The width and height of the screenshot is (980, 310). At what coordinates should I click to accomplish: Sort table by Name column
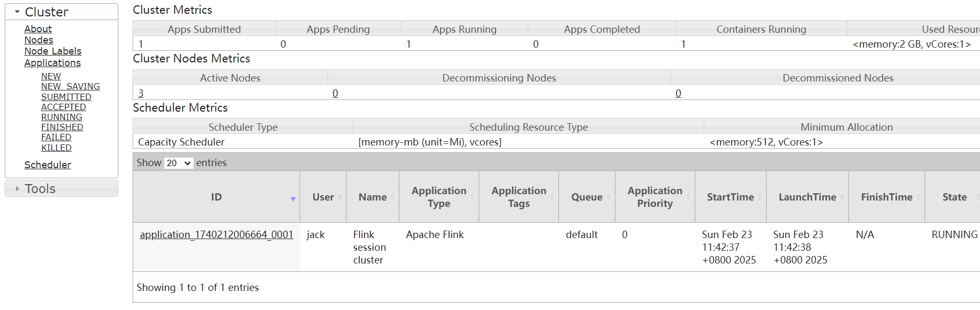pyautogui.click(x=372, y=197)
